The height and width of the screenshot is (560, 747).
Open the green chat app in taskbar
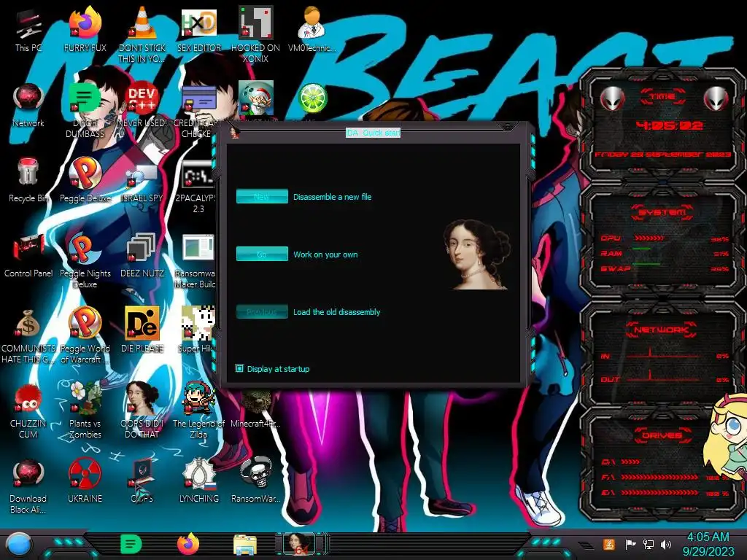coord(131,544)
